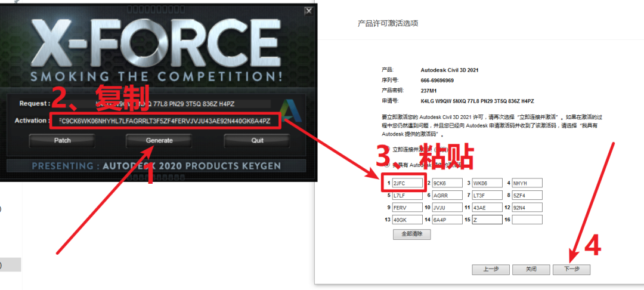Click activation code box 6 containing AGRR
Viewport: 644px width, 290px height.
coord(447,195)
